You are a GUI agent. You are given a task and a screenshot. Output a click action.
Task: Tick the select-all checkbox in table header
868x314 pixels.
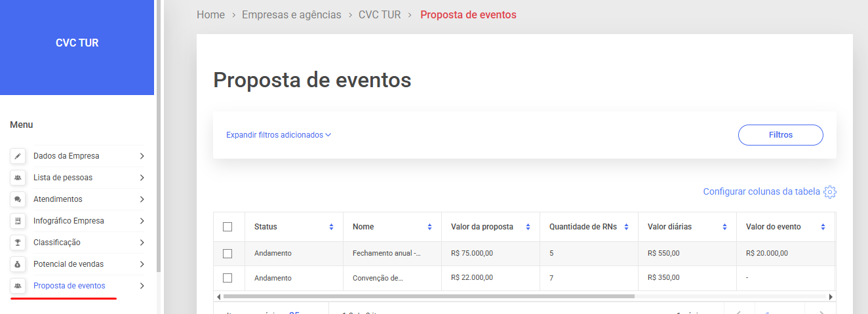click(227, 227)
